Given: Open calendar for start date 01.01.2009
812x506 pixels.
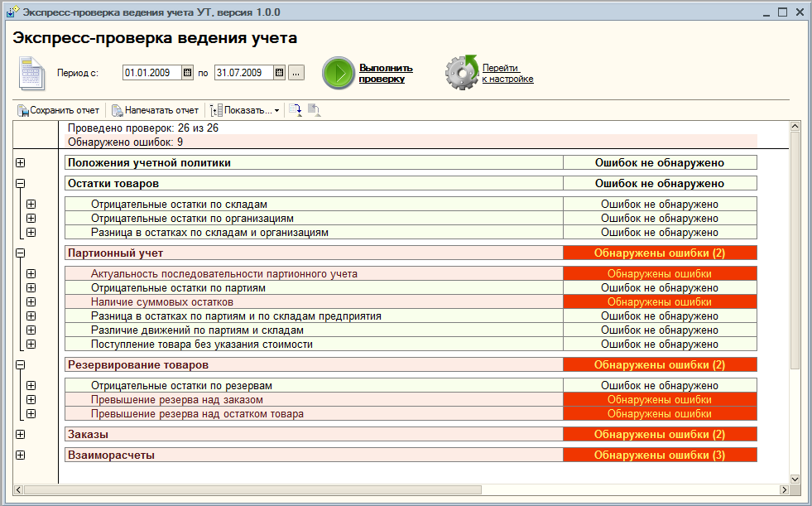Looking at the screenshot, I should [x=187, y=73].
